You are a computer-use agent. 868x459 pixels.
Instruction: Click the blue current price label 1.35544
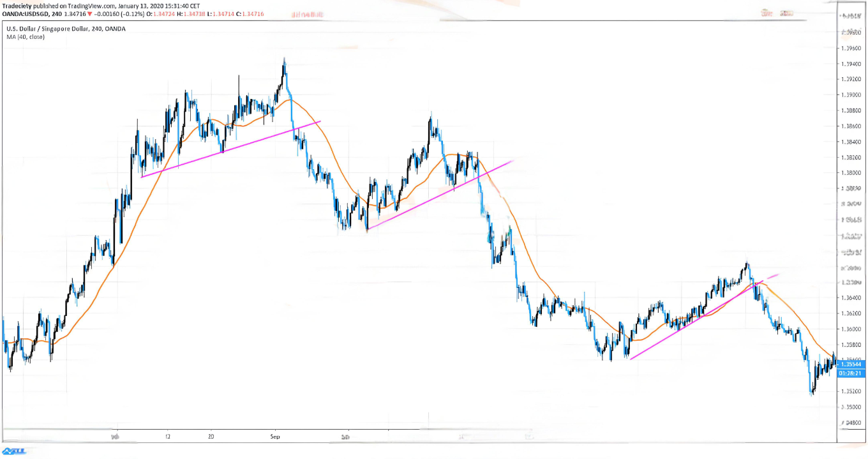(851, 365)
